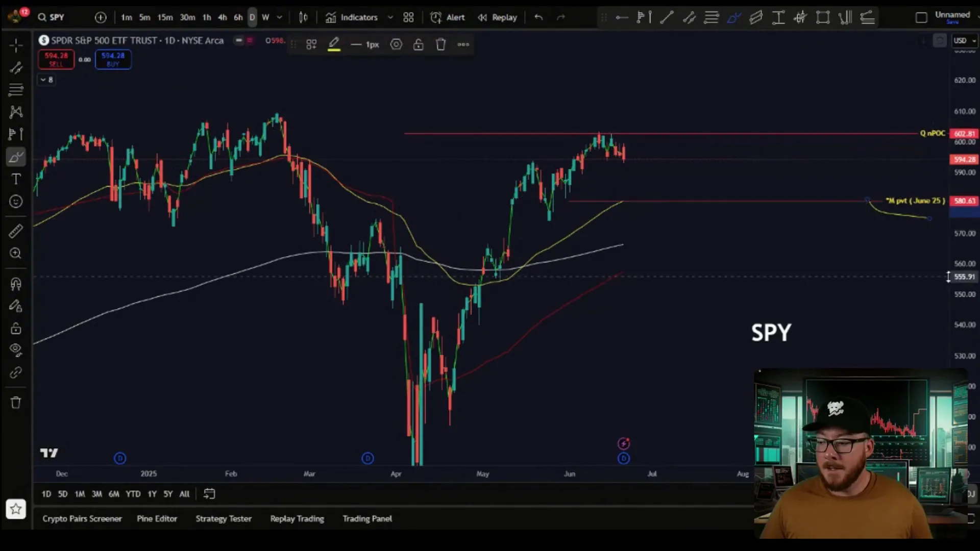The height and width of the screenshot is (551, 980).
Task: Open the go to date calendar
Action: pyautogui.click(x=209, y=494)
